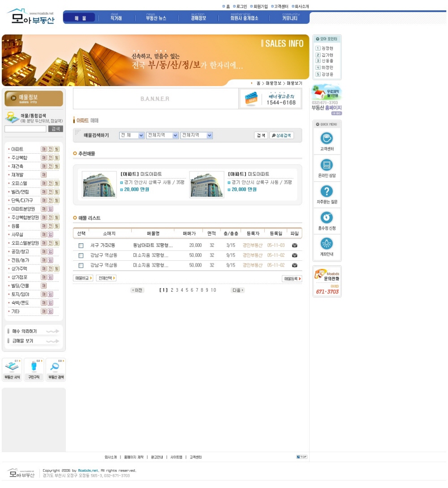Open 부동산 뉴스 in the top navigation
The height and width of the screenshot is (488, 448).
pos(156,18)
